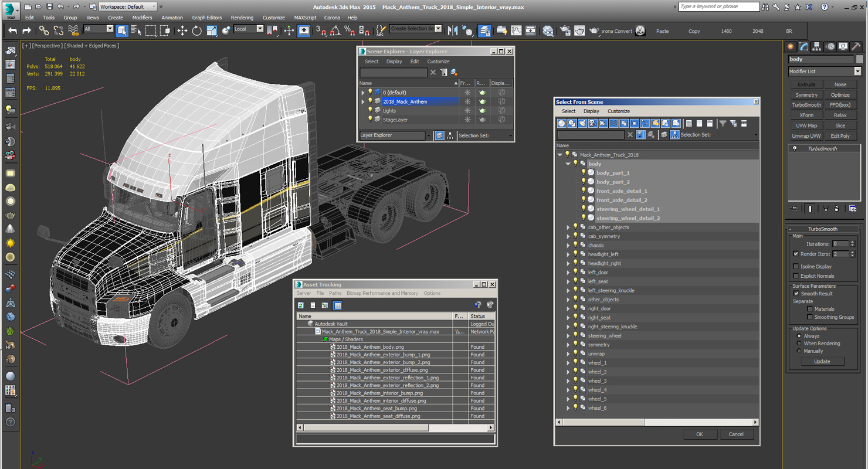Viewport: 868px width, 469px height.
Task: Toggle Display Lights filter in Select From Scene
Action: point(582,124)
